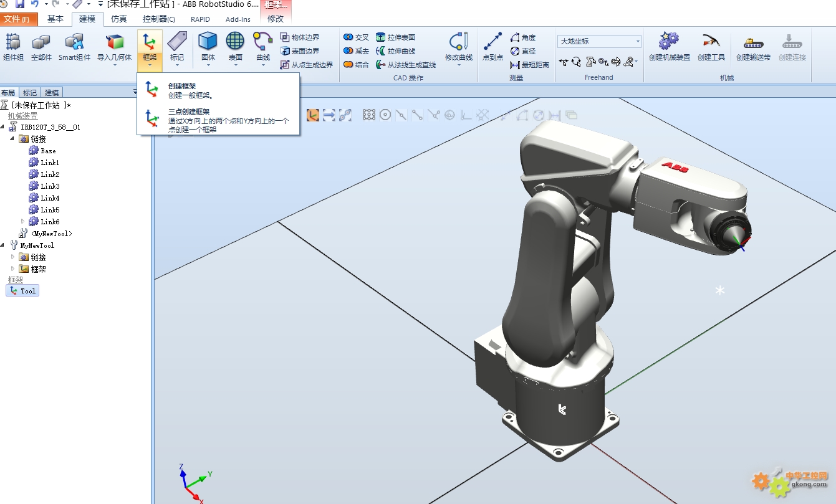Click 创建工具 create tool icon
Screen dimensions: 836x504
click(x=711, y=41)
